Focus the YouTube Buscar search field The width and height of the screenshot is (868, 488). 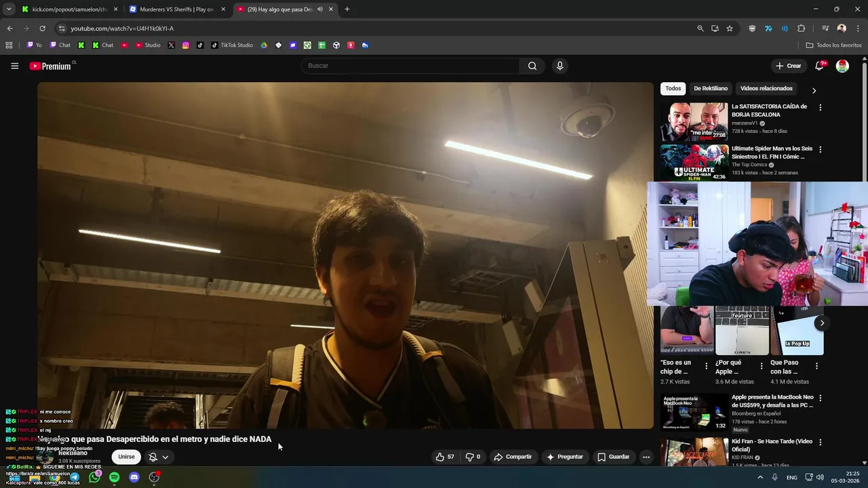click(410, 66)
